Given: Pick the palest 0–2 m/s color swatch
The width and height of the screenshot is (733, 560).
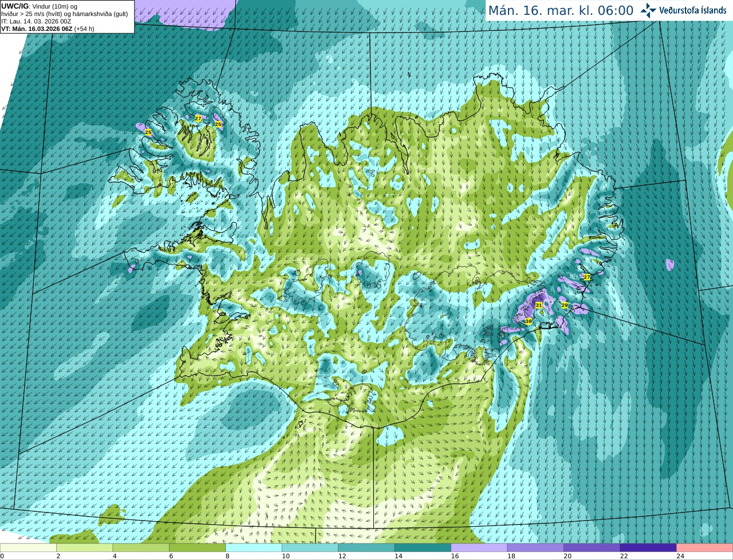Looking at the screenshot, I should point(29,547).
